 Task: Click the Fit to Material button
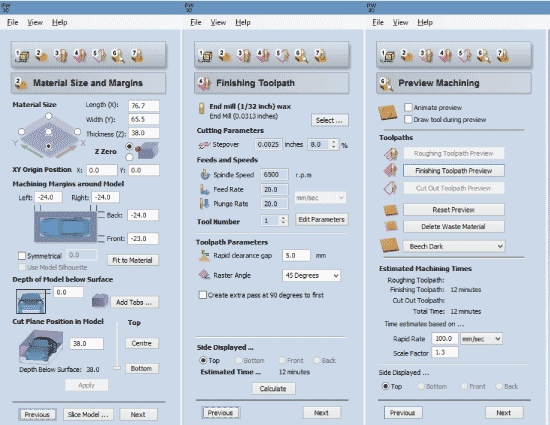[x=132, y=260]
